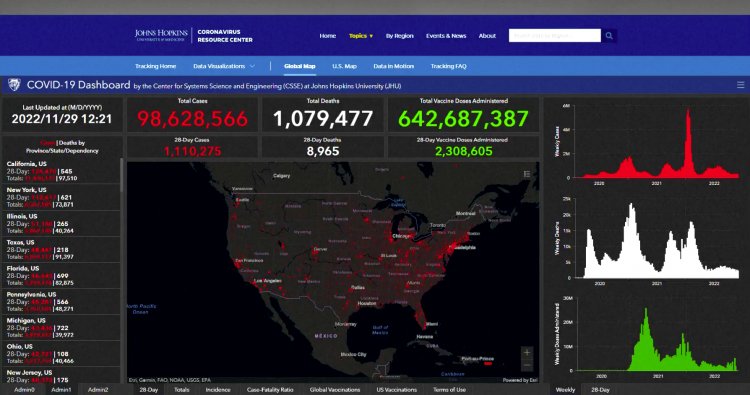Select Pennsylvania, US in the list
750x395 pixels.
click(x=61, y=301)
